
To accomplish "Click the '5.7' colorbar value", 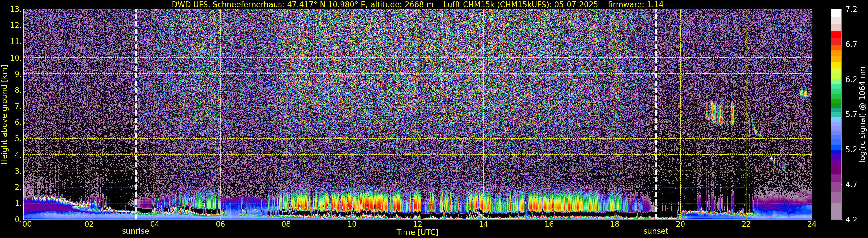I will (x=851, y=115).
